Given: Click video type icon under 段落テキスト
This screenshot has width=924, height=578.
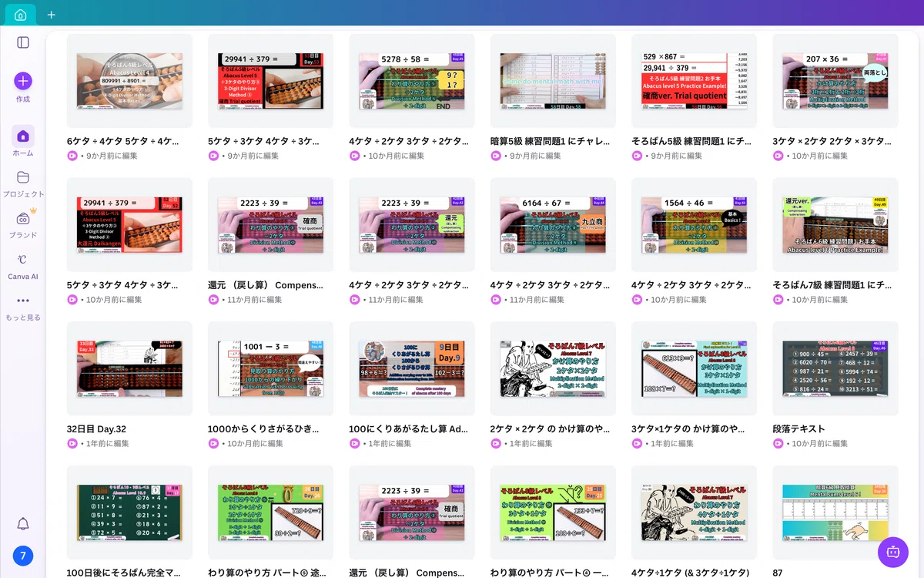Looking at the screenshot, I should [x=778, y=444].
